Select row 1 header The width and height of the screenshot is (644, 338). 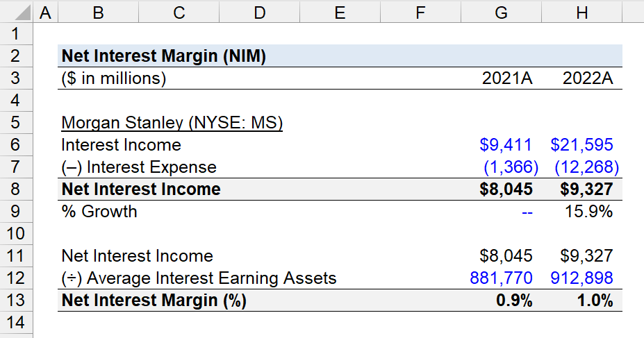pyautogui.click(x=16, y=33)
